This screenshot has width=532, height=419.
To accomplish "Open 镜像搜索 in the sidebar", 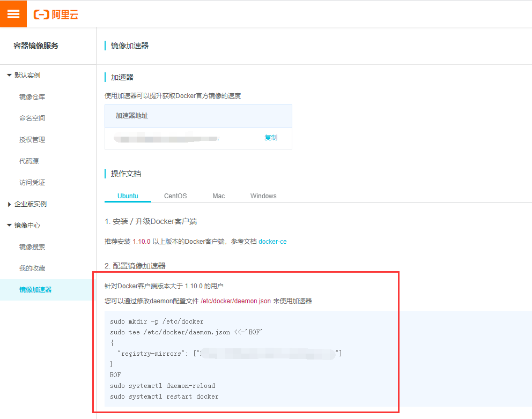I will coord(32,247).
